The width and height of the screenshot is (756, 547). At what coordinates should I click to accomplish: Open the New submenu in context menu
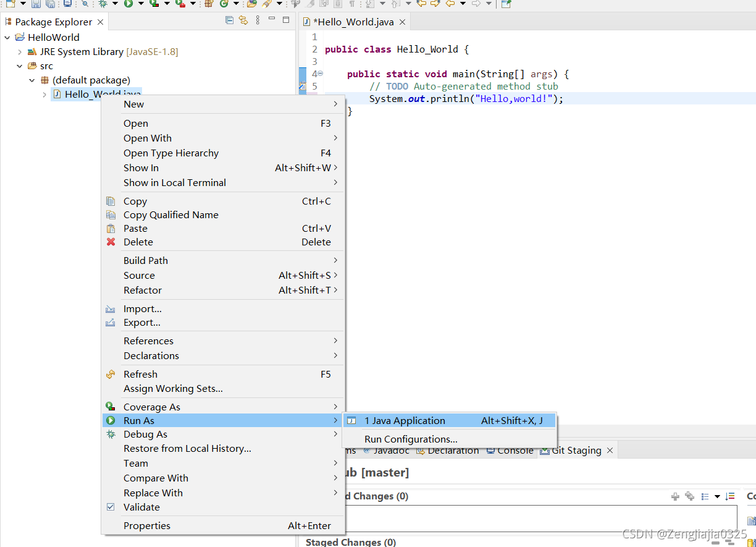click(x=223, y=104)
